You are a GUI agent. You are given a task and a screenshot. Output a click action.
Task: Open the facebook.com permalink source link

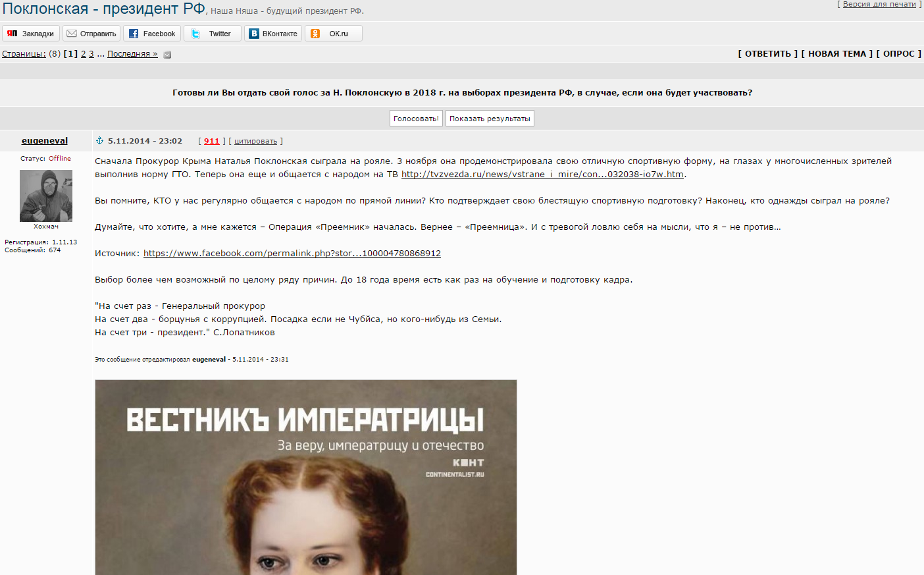pos(292,254)
